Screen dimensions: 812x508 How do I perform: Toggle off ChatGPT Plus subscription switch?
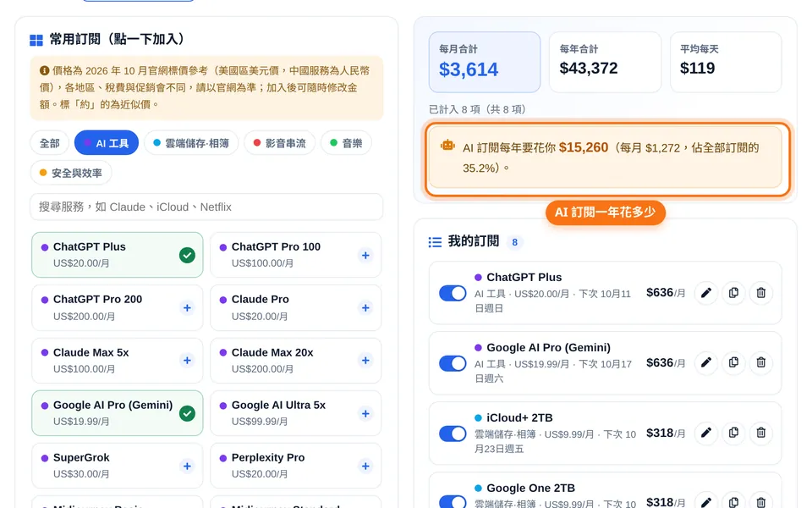tap(453, 294)
